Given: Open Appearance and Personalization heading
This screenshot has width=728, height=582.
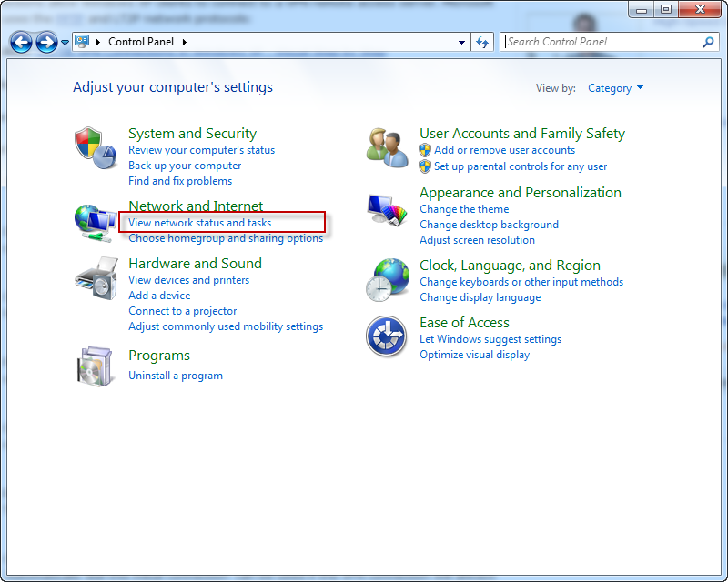Looking at the screenshot, I should coord(520,193).
